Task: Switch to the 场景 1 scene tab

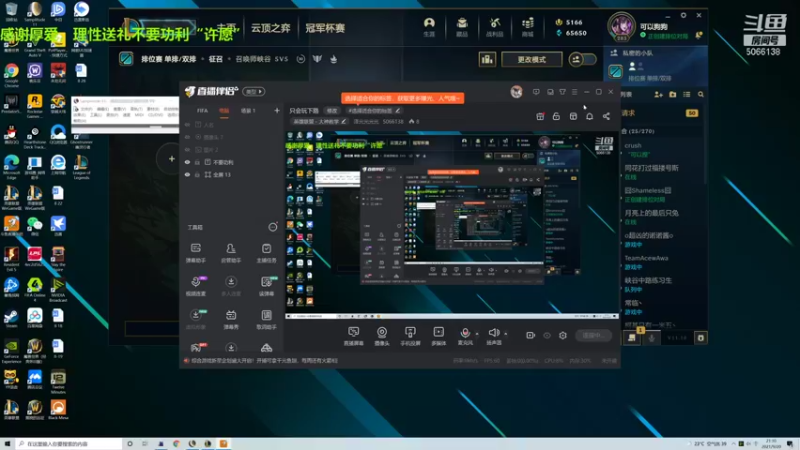Action: coord(248,110)
